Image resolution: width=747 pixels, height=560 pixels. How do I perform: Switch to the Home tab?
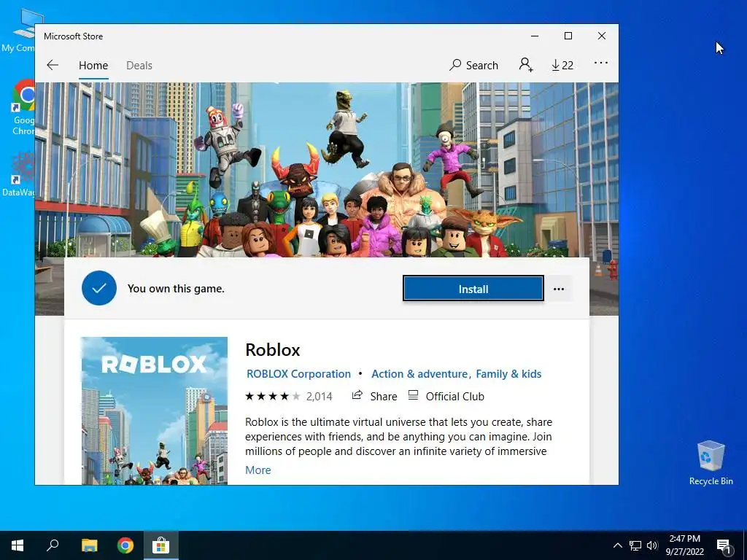click(x=93, y=66)
